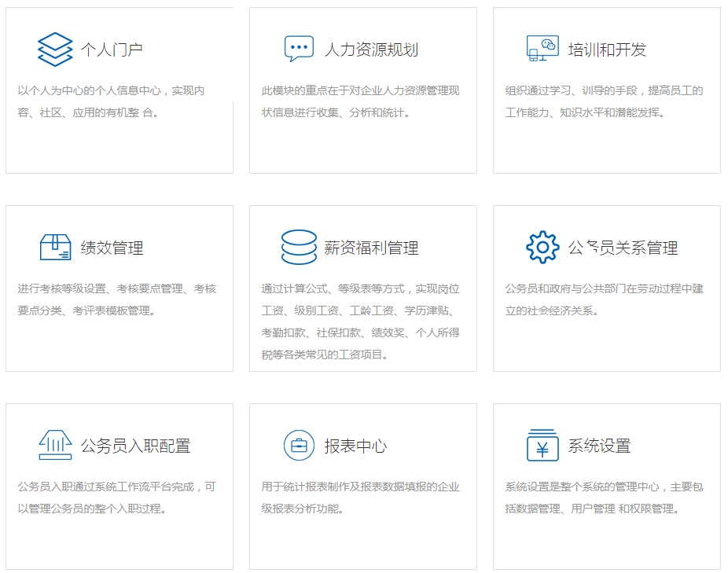728x573 pixels.
Task: Click the box icon for 绩效管理
Action: pos(55,248)
